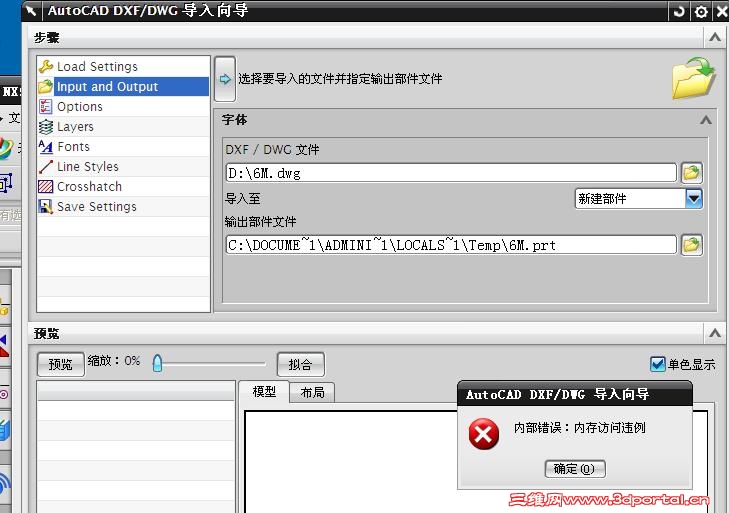729x513 pixels.
Task: Click the Save Settings disk icon
Action: (x=46, y=207)
